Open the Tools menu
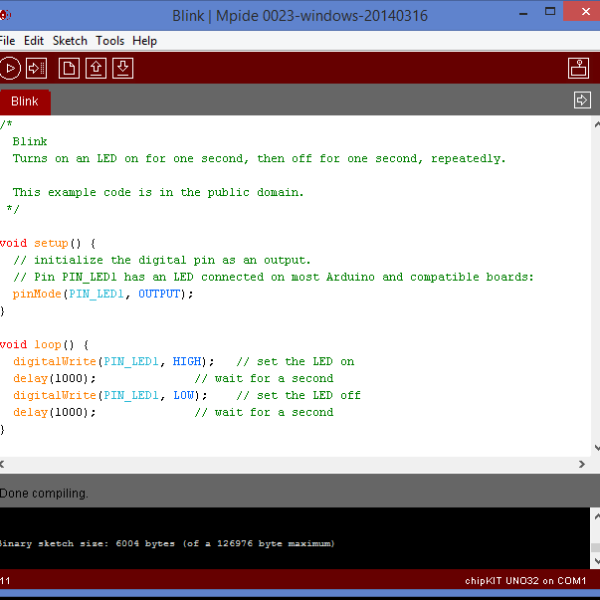The height and width of the screenshot is (600, 600). 110,41
